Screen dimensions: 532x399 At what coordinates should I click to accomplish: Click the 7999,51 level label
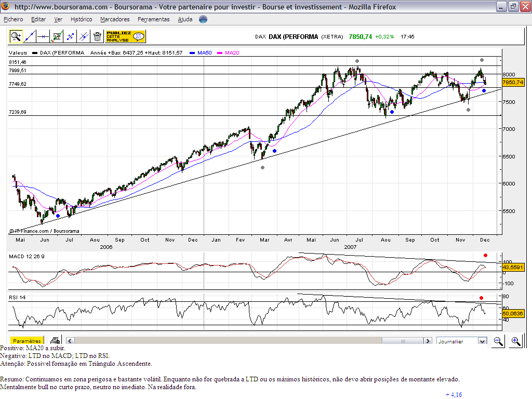(18, 71)
